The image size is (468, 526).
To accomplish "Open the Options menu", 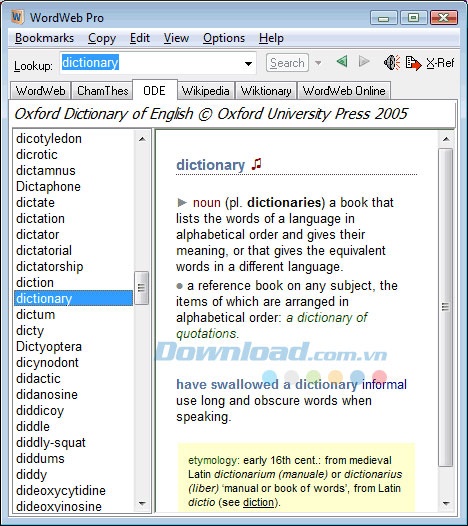I will pyautogui.click(x=224, y=38).
